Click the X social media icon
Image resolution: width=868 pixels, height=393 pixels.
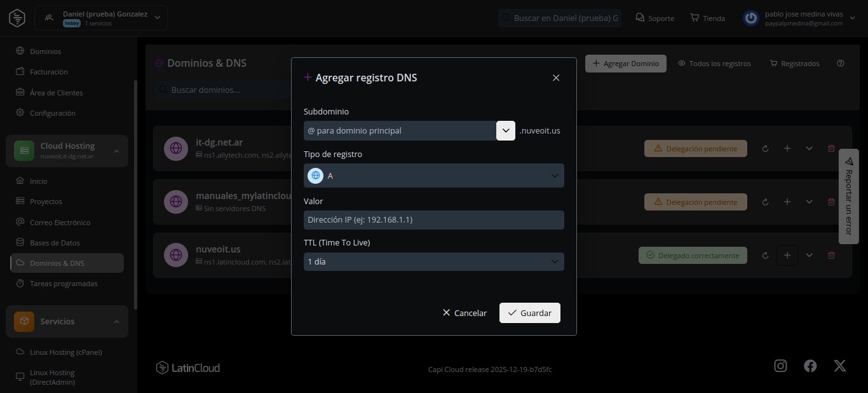coord(839,366)
